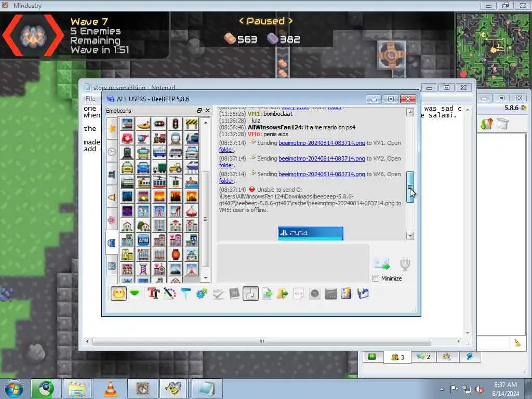Open the font color picker icon

(169, 294)
